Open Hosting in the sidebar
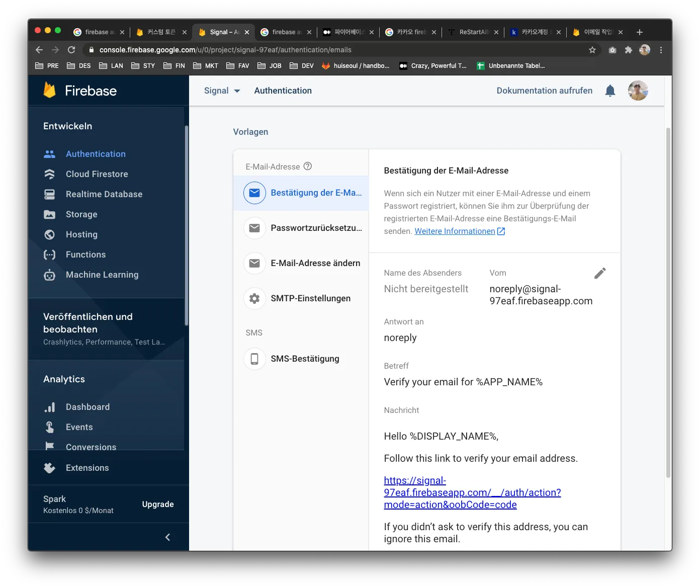Screen dimensions: 700x588 point(81,234)
